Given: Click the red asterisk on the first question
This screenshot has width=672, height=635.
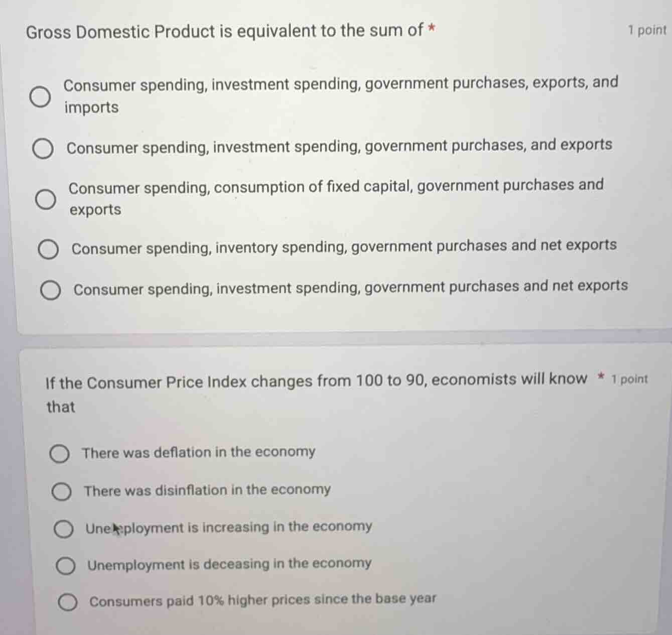Looking at the screenshot, I should (431, 29).
